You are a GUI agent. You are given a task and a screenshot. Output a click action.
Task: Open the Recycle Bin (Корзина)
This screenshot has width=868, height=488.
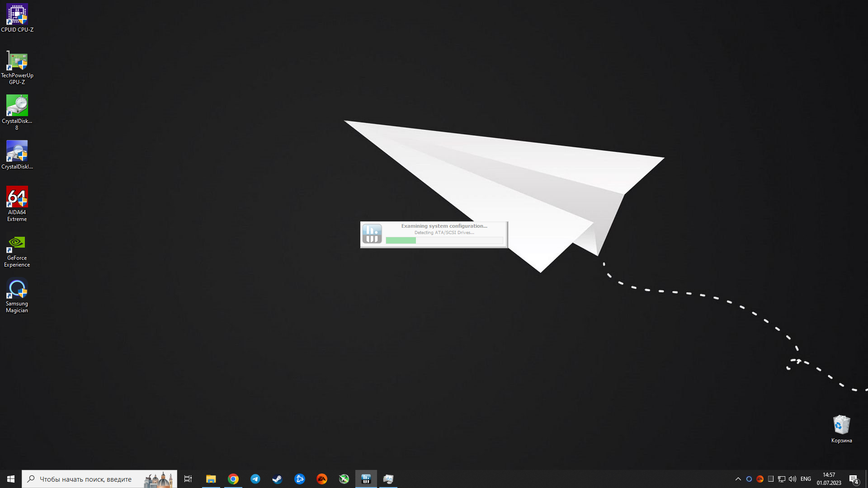841,426
